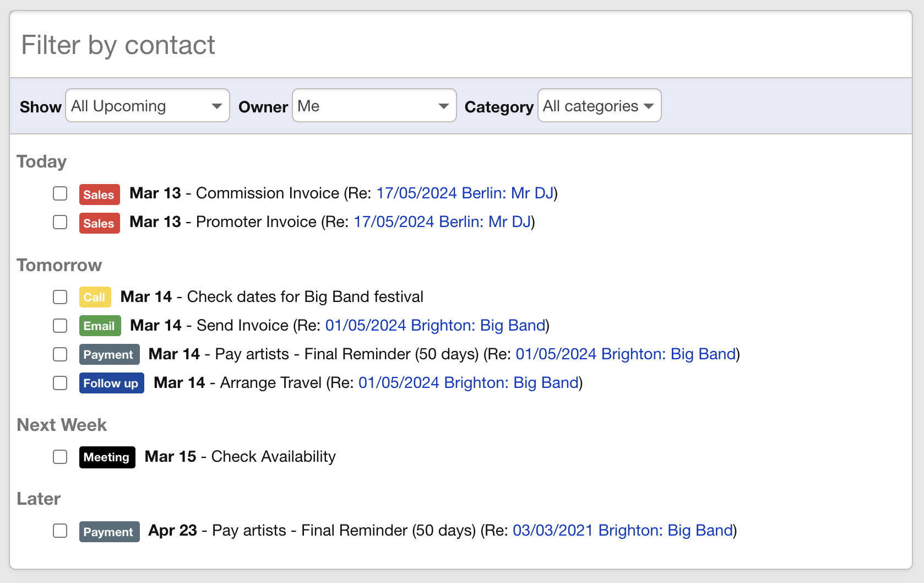Click the Sales tag on Promoter Invoice
924x583 pixels.
(x=99, y=223)
